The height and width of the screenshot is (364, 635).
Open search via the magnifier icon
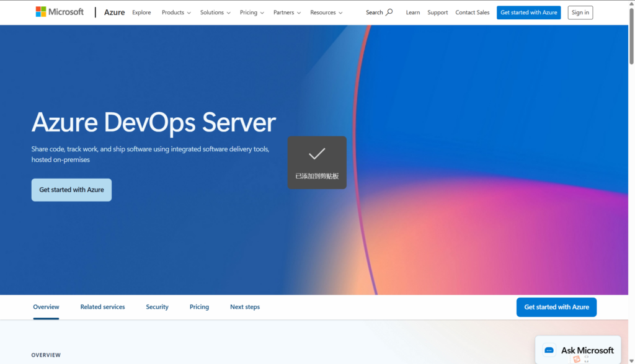point(389,12)
